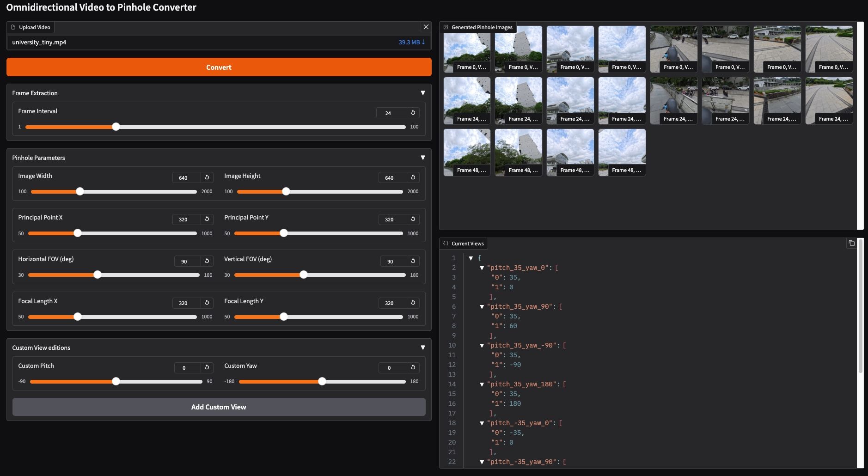Remove the uploaded video file
The image size is (868, 476).
coord(426,27)
